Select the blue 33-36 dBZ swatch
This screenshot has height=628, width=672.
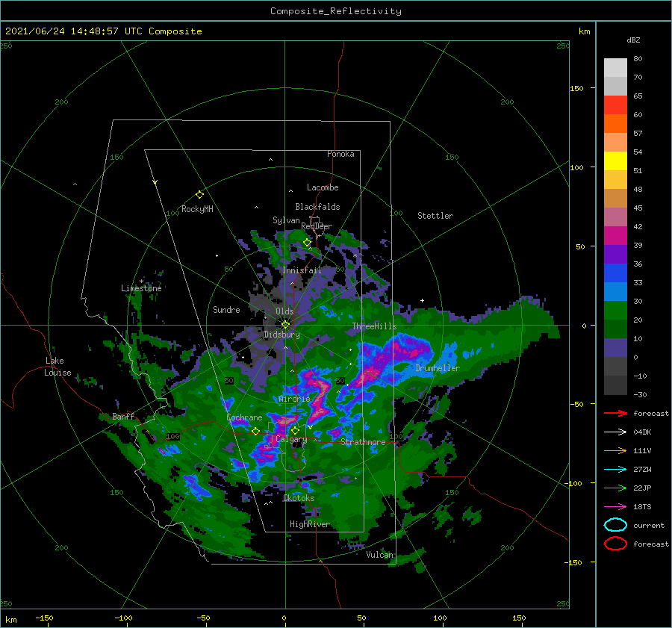pyautogui.click(x=615, y=273)
